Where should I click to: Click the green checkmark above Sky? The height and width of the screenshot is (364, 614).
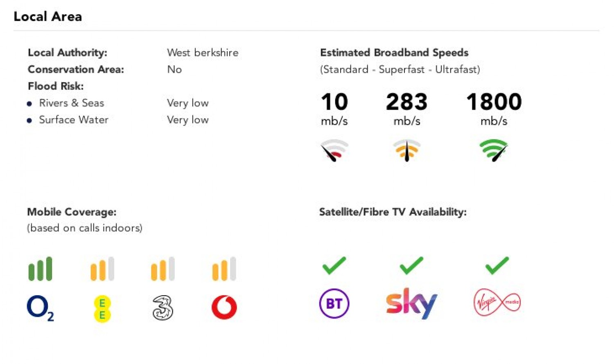(411, 265)
